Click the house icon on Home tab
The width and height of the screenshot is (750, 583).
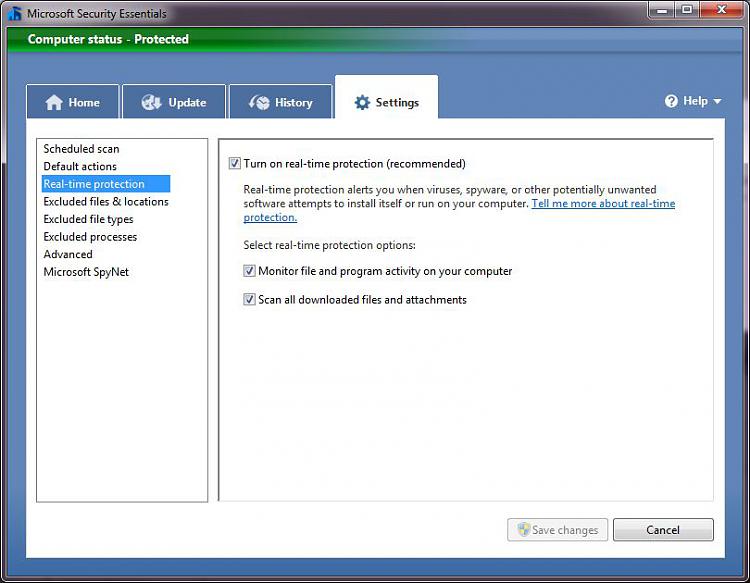pyautogui.click(x=54, y=102)
